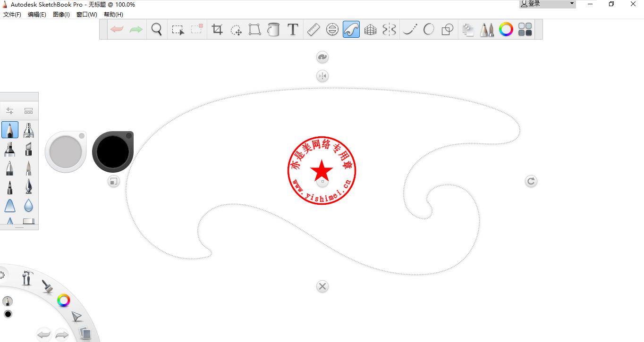Open the 图像(I) menu
Screen dimensions: 644x342
61,15
